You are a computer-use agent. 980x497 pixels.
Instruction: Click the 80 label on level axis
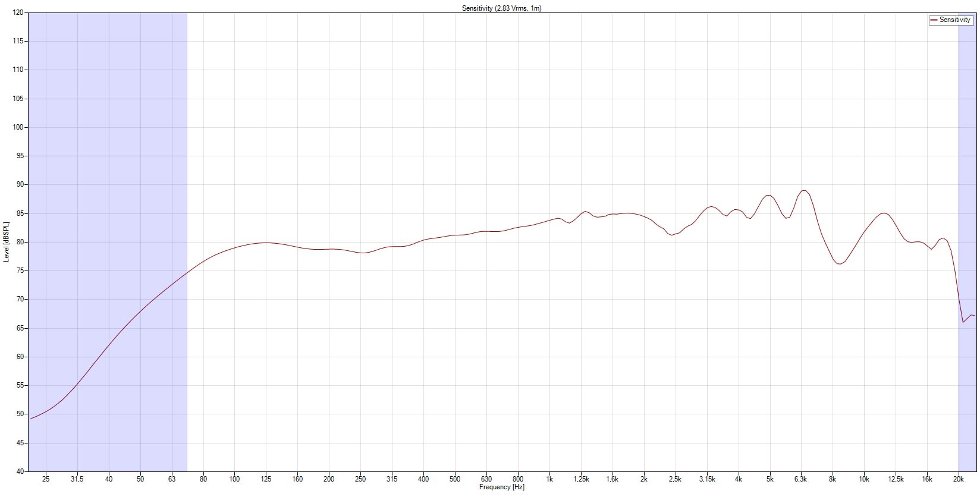pyautogui.click(x=20, y=242)
